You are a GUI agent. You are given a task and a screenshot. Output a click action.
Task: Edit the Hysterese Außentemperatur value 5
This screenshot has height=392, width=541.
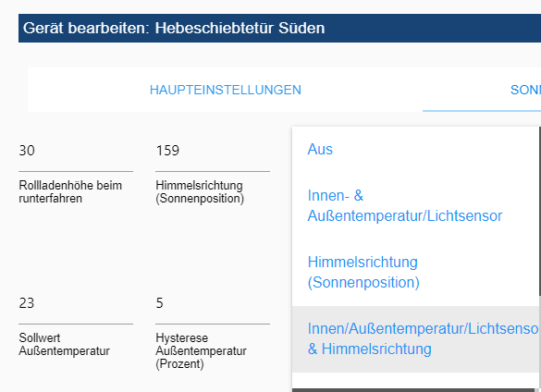[213, 303]
